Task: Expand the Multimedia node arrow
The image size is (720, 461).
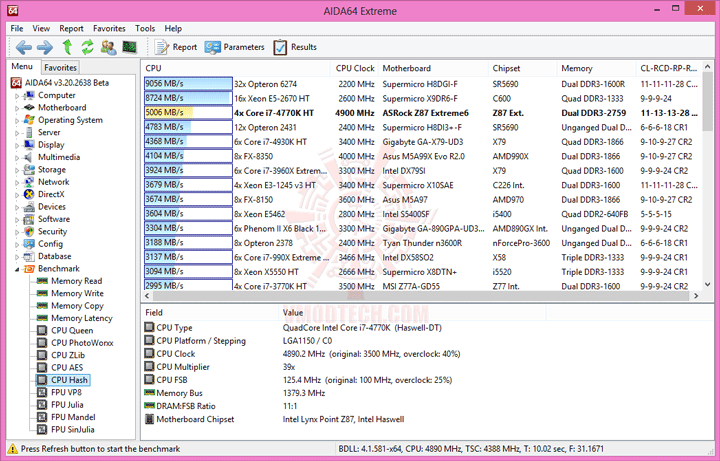Action: point(17,158)
